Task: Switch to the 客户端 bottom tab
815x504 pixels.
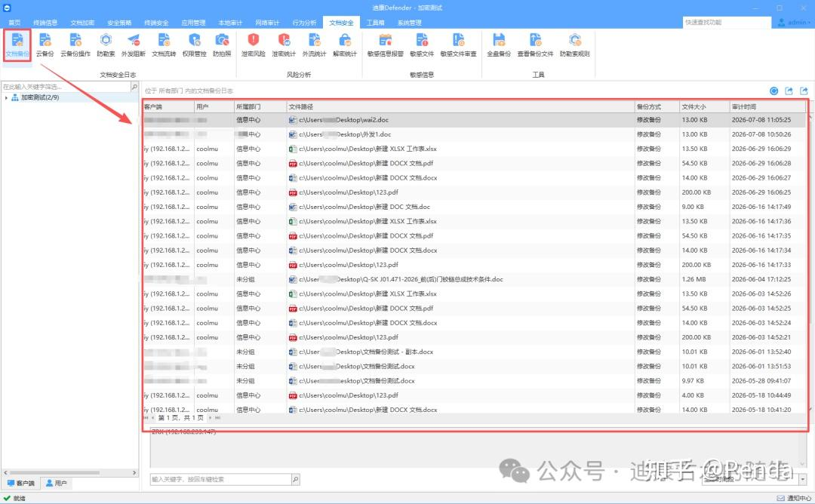Action: pyautogui.click(x=21, y=483)
